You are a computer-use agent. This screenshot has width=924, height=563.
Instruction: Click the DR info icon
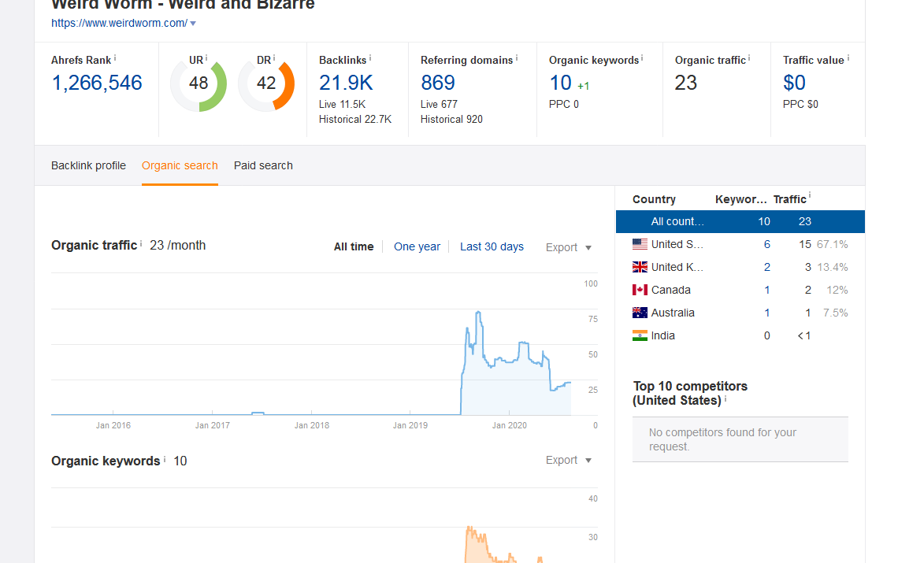274,57
